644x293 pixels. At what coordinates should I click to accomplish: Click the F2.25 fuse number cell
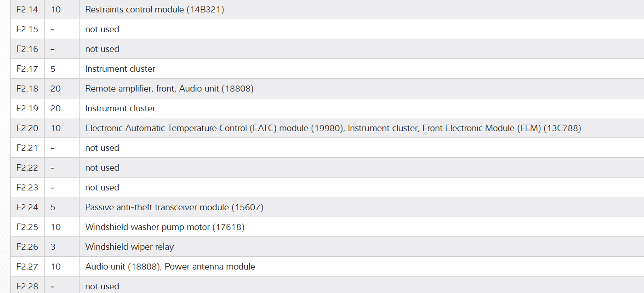(x=27, y=227)
